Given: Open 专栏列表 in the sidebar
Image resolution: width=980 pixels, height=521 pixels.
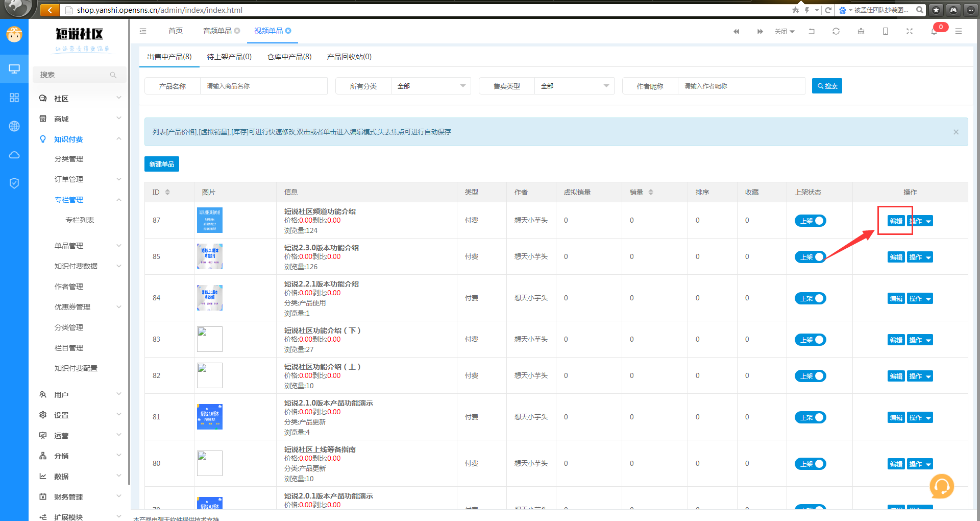Looking at the screenshot, I should (80, 220).
